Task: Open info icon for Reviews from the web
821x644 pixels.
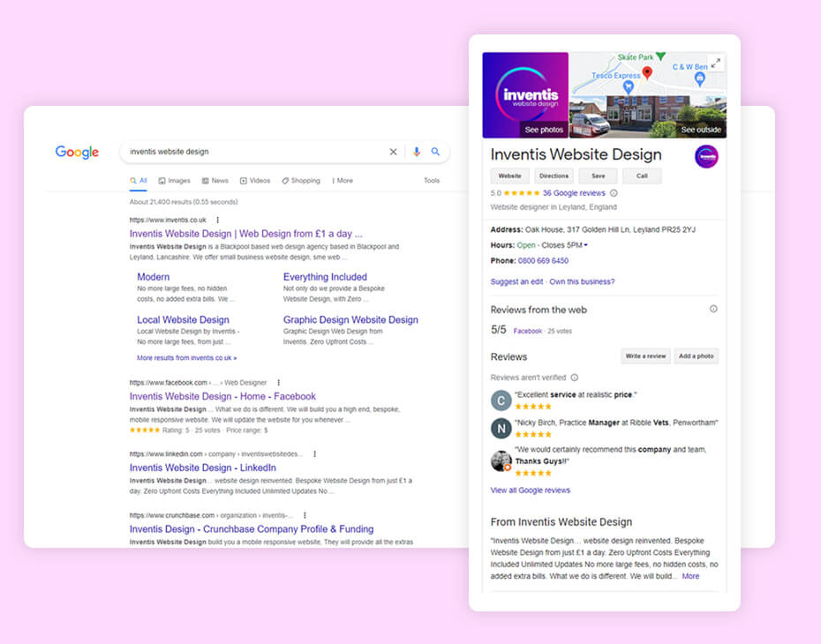Action: (713, 309)
